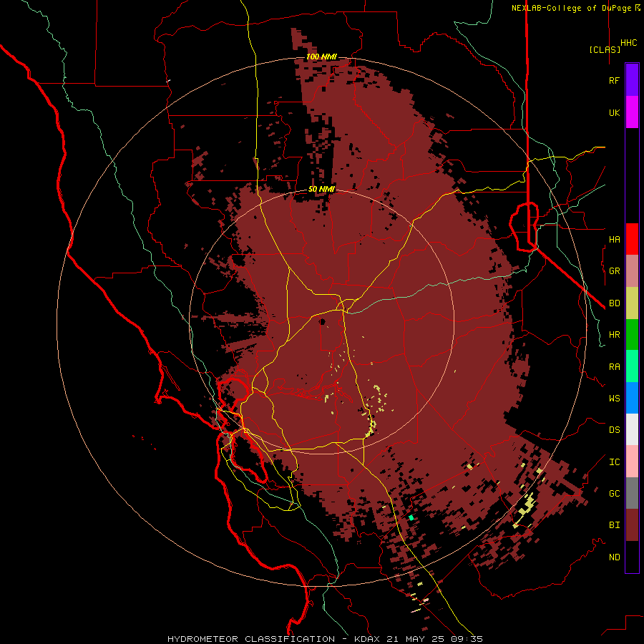Image resolution: width=644 pixels, height=644 pixels.
Task: Click the KDAX radar site identifier
Action: (367, 639)
